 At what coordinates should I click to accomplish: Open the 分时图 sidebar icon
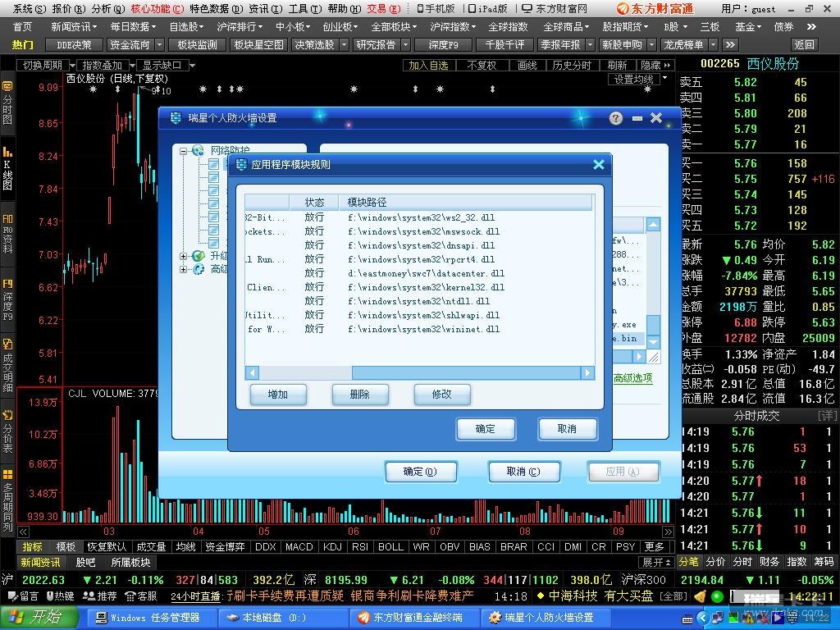pos(7,103)
